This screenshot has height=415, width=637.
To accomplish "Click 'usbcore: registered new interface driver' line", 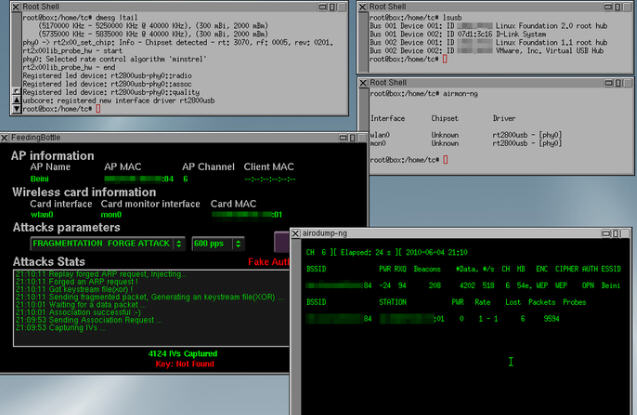I will [x=119, y=100].
